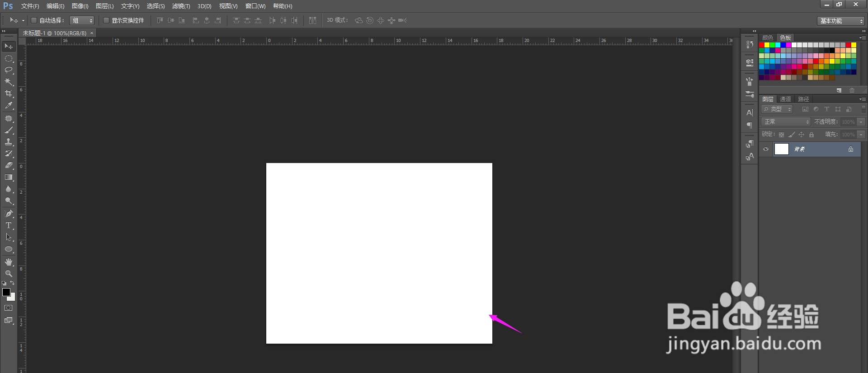Select the Eyedropper tool

coord(9,105)
